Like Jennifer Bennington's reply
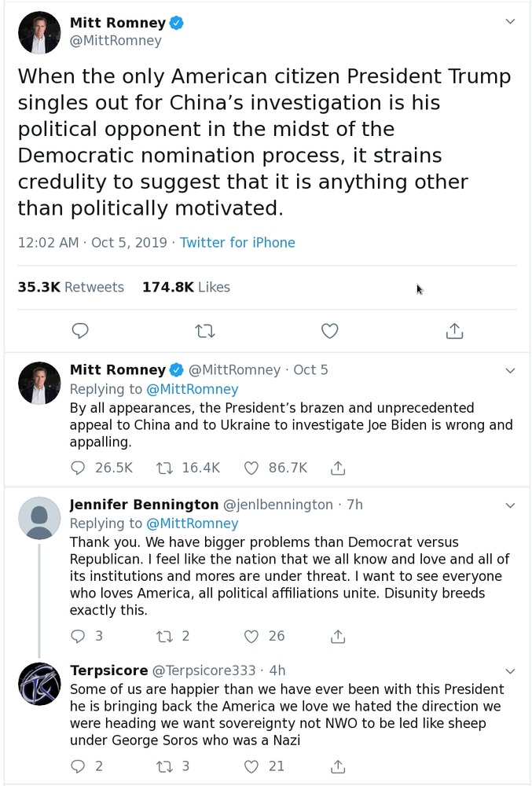This screenshot has height=786, width=532. (251, 636)
